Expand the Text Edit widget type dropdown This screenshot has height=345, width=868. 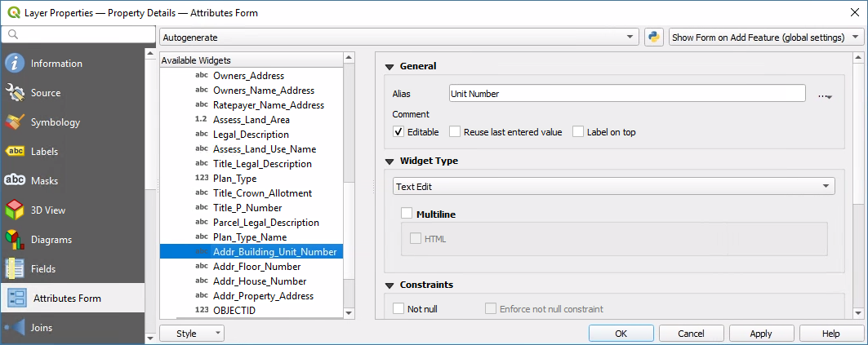click(x=613, y=187)
